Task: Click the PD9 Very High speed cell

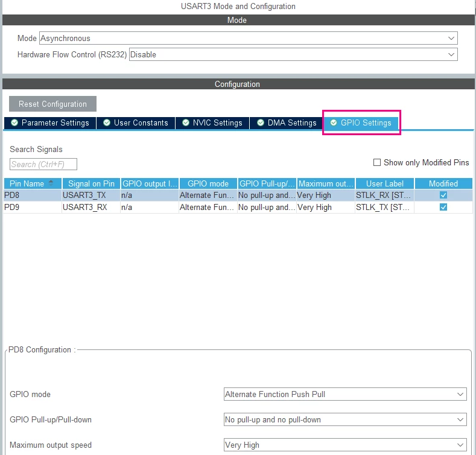Action: 325,207
